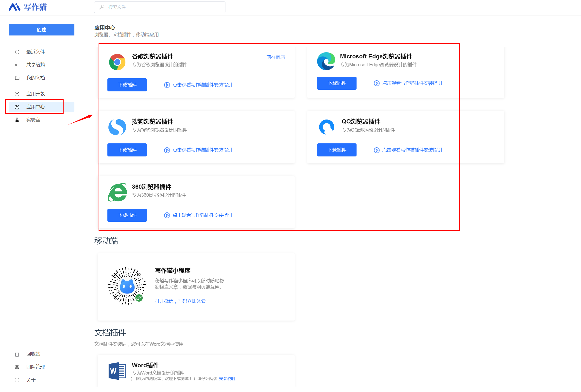Click the share icon beside 共享给我
Screen dimensions: 581x392
click(x=17, y=65)
